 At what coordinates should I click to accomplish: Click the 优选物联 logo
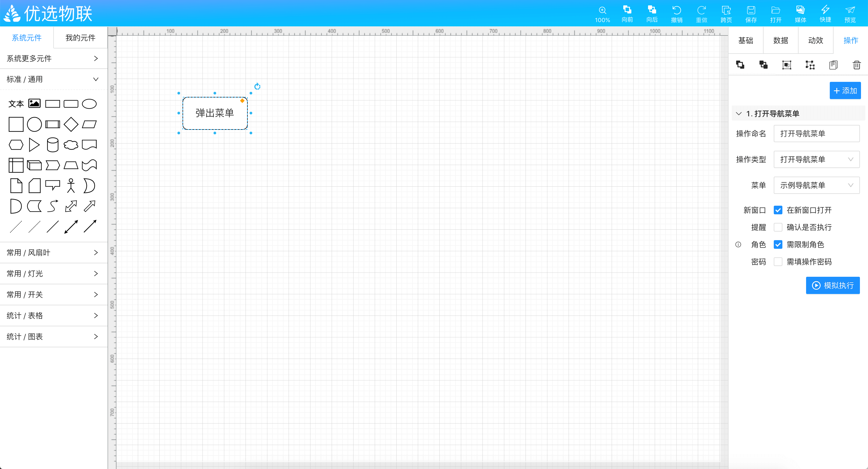(48, 13)
